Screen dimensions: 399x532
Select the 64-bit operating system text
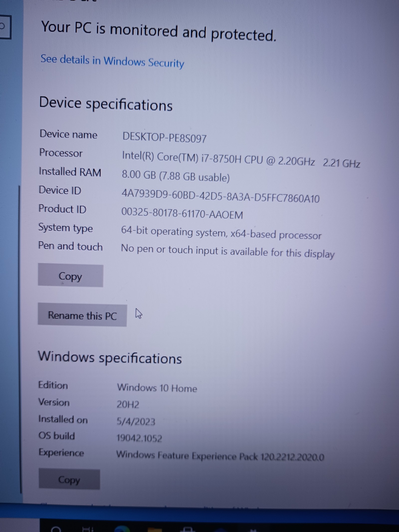click(x=221, y=233)
